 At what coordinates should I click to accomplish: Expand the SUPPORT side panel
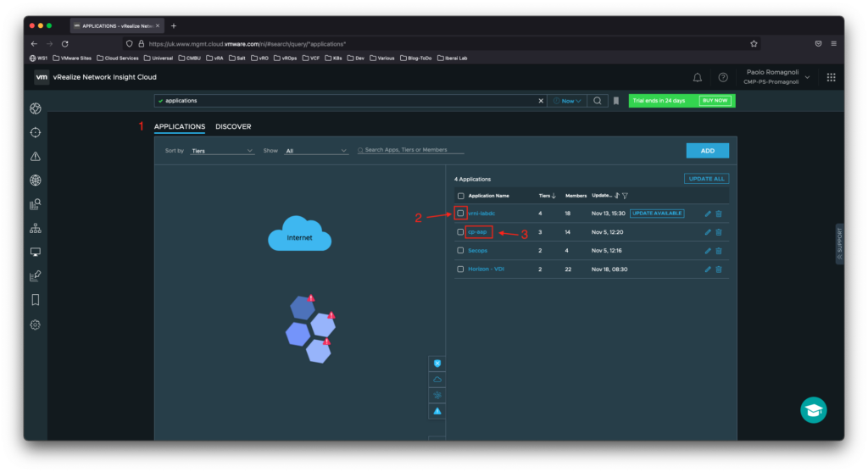click(840, 243)
